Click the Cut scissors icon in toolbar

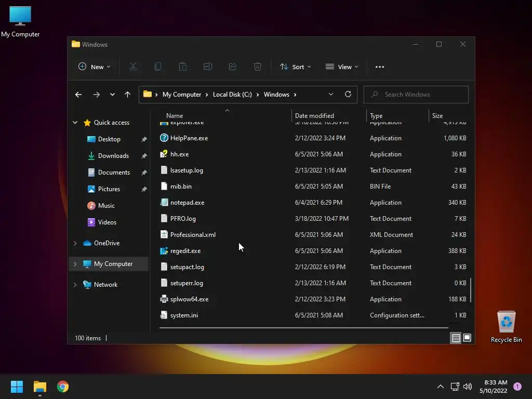(x=132, y=66)
